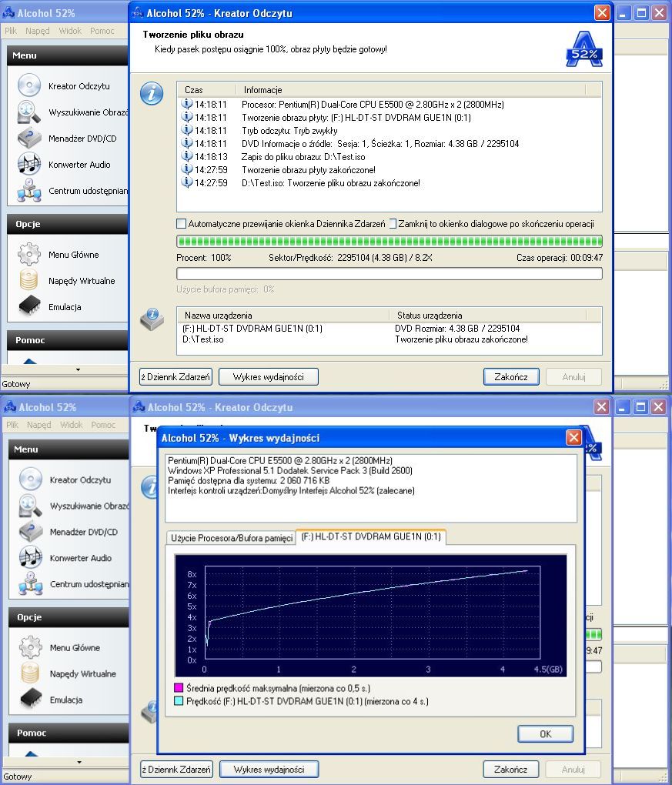Screen dimensions: 672x785
Task: Open Pomoc menu in upper window menu bar
Action: click(x=102, y=31)
